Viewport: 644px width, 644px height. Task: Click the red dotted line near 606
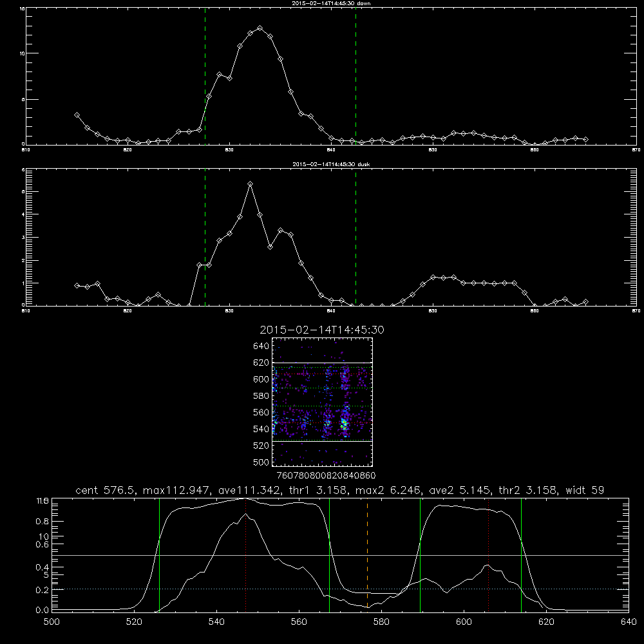click(x=488, y=555)
